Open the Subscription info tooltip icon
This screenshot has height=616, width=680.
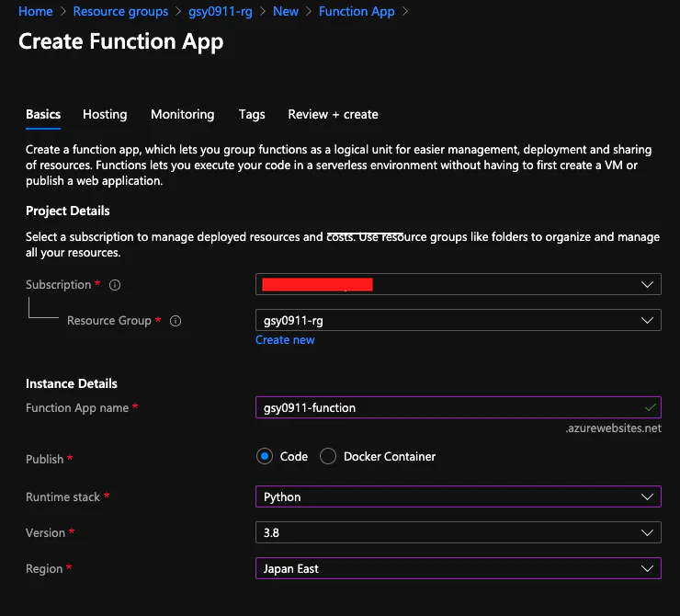(115, 285)
